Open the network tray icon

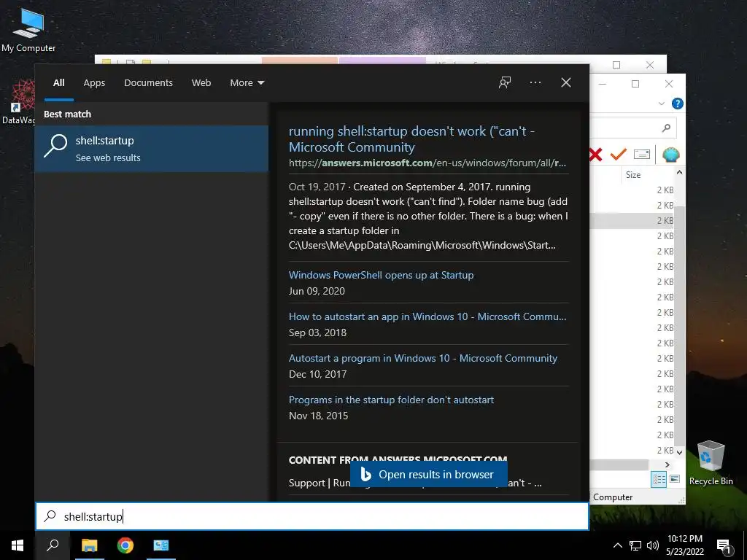pyautogui.click(x=635, y=545)
